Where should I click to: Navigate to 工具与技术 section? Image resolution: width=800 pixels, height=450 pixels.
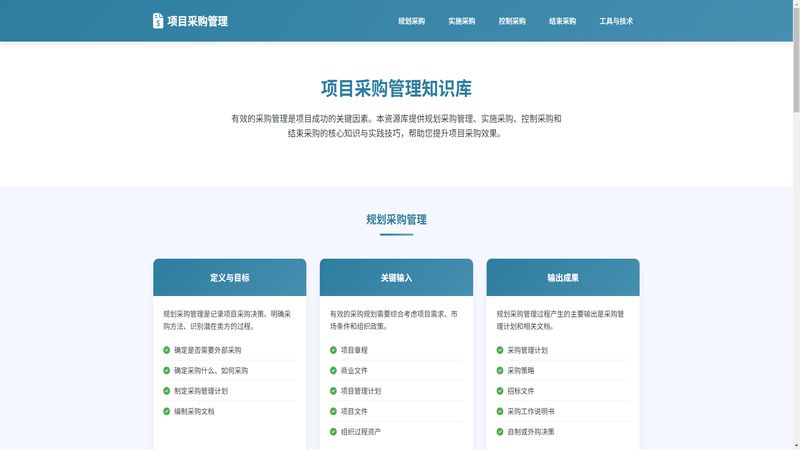(x=616, y=21)
